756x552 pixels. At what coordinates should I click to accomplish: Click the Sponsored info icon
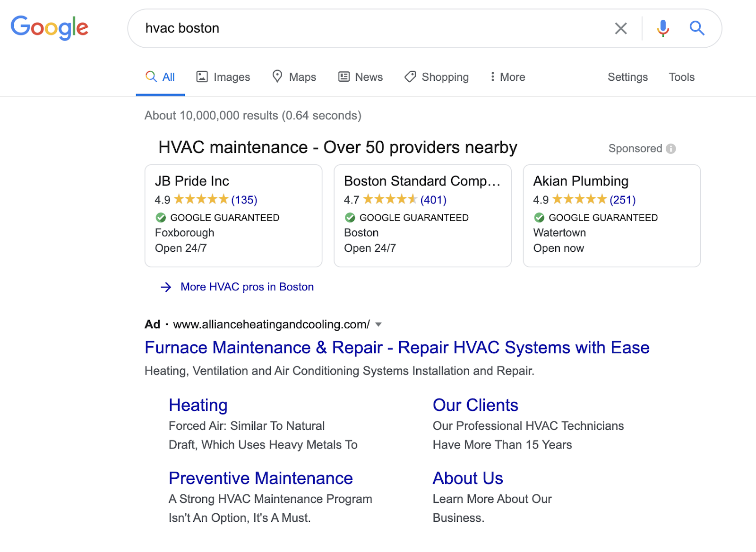(x=671, y=149)
